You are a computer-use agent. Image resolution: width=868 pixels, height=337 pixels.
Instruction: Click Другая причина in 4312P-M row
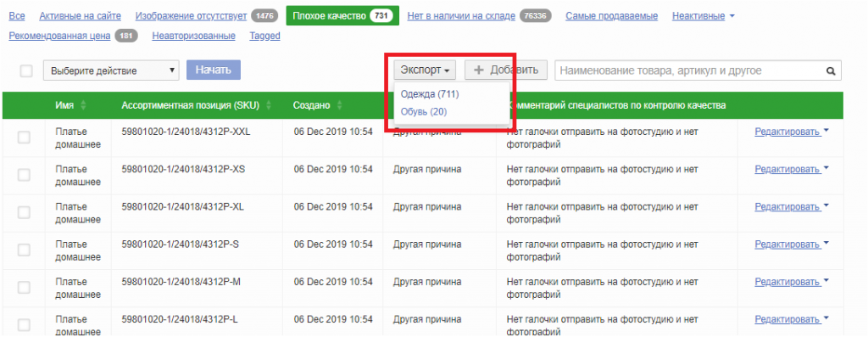point(427,282)
